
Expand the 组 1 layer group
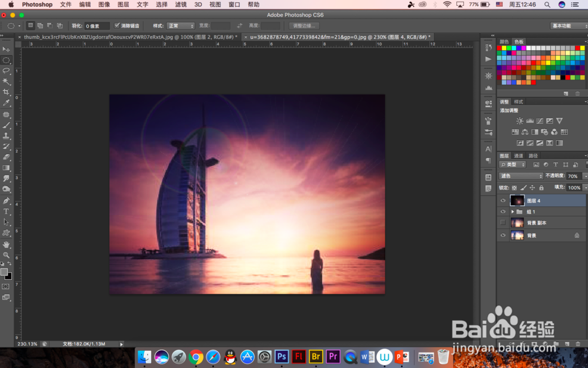(x=513, y=212)
